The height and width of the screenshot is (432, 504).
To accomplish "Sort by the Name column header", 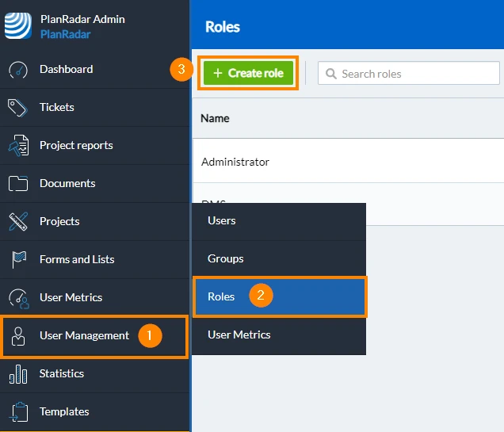I will (215, 119).
